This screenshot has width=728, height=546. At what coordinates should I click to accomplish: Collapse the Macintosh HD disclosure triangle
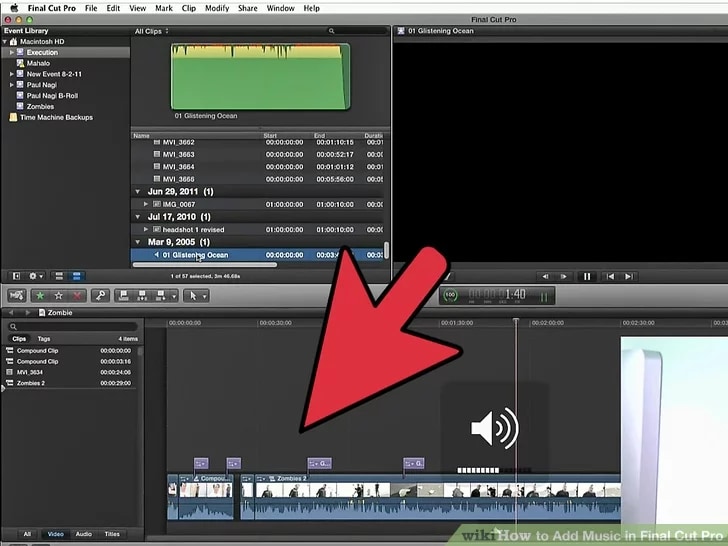[x=5, y=41]
